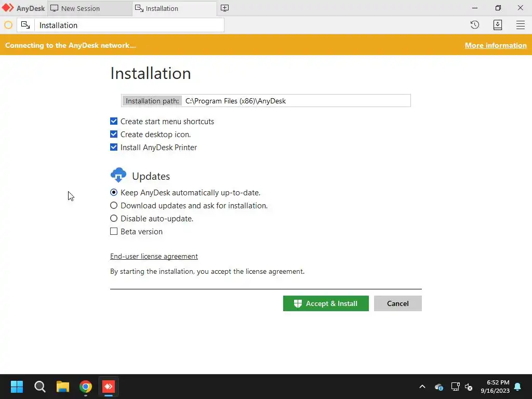Click the Cancel button

pyautogui.click(x=397, y=303)
